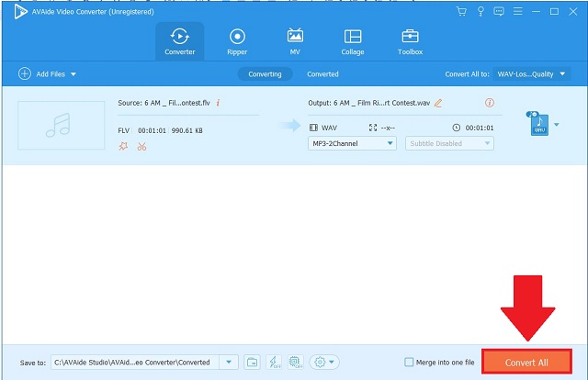View source file info icon
The image size is (588, 380).
(x=219, y=103)
